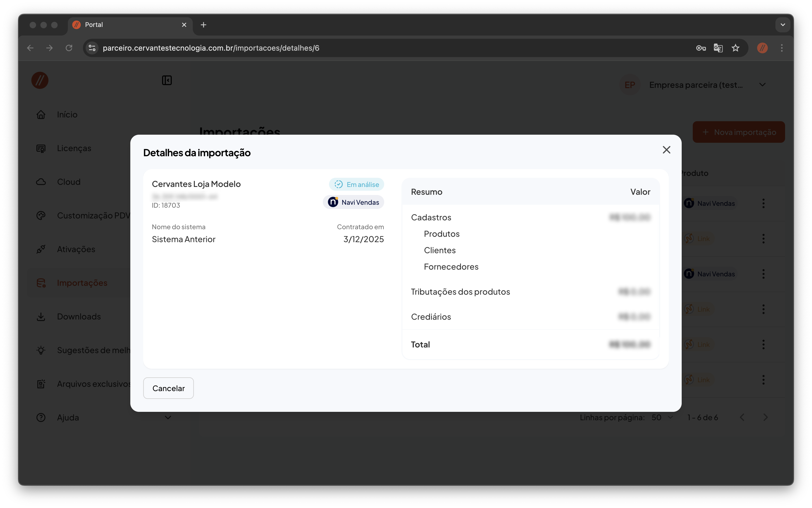Open the tab search dropdown arrow
812x508 pixels.
click(783, 25)
